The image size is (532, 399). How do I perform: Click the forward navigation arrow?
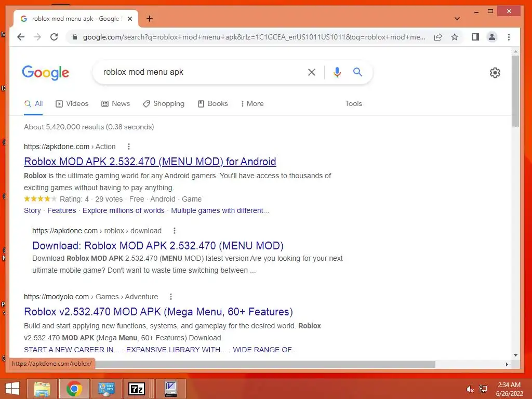pyautogui.click(x=37, y=37)
